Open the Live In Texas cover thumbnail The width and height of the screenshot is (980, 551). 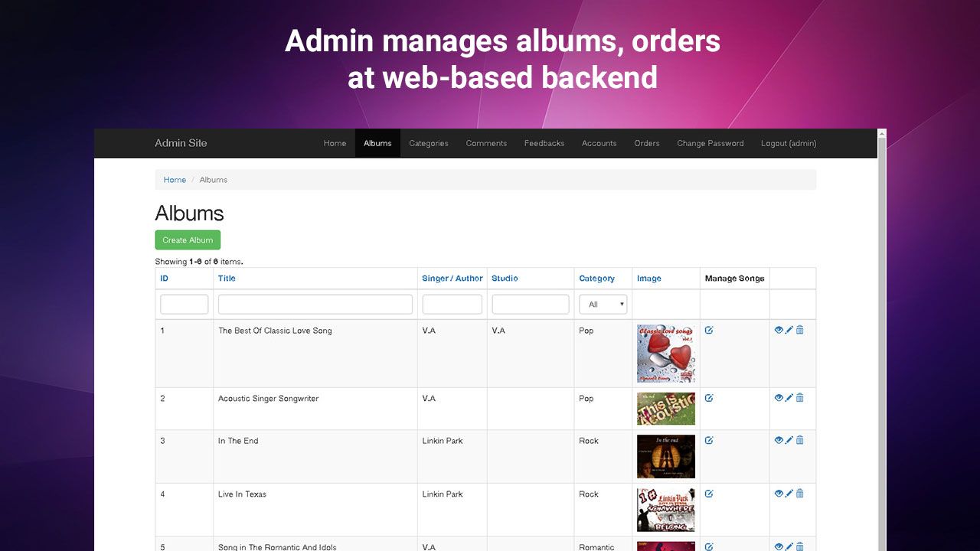click(x=666, y=510)
